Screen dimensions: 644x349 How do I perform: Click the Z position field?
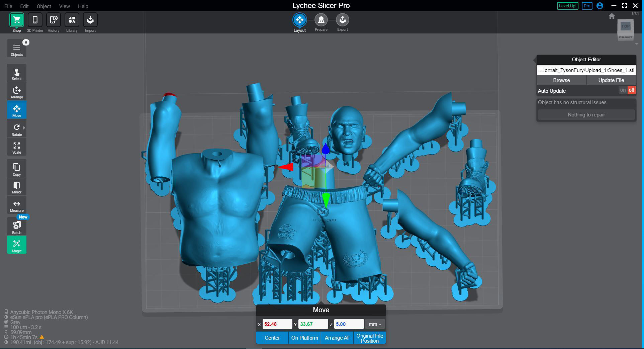pos(349,324)
